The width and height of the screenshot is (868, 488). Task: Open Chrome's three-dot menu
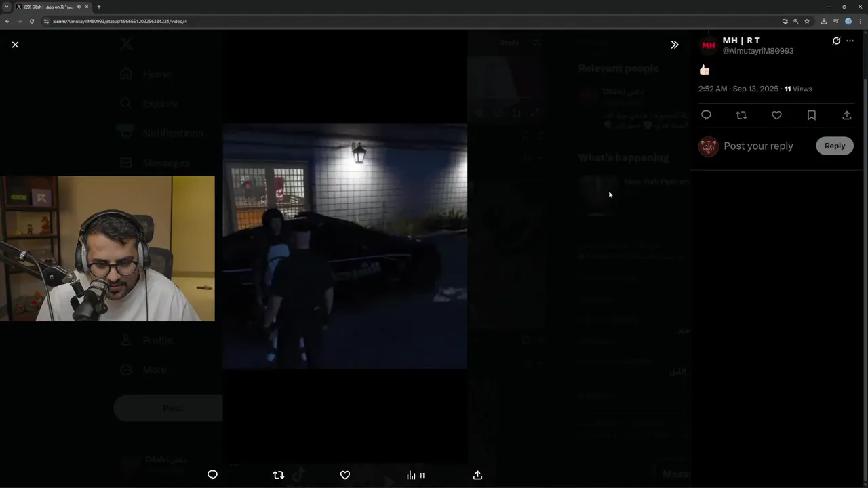pos(860,21)
